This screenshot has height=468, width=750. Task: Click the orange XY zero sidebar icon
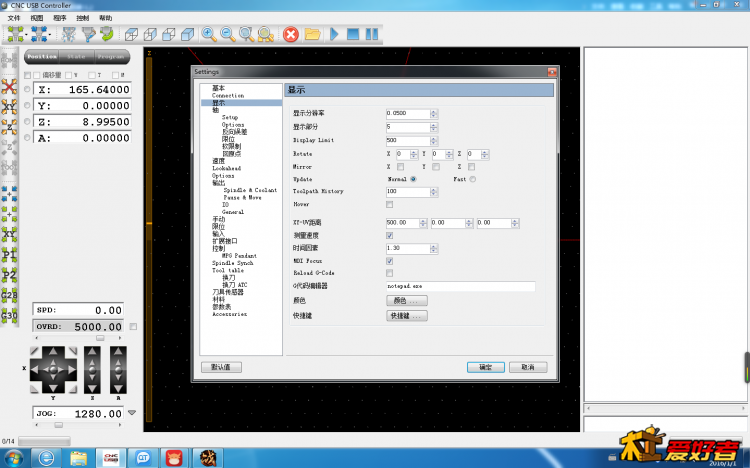[9, 107]
